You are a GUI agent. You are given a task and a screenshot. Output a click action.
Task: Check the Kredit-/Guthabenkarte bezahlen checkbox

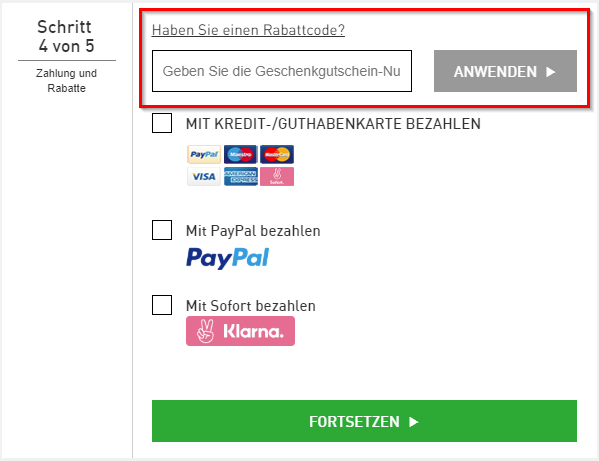tap(162, 123)
